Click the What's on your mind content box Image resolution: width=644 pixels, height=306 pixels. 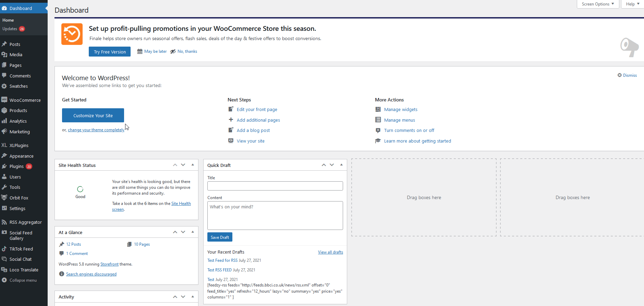point(275,216)
